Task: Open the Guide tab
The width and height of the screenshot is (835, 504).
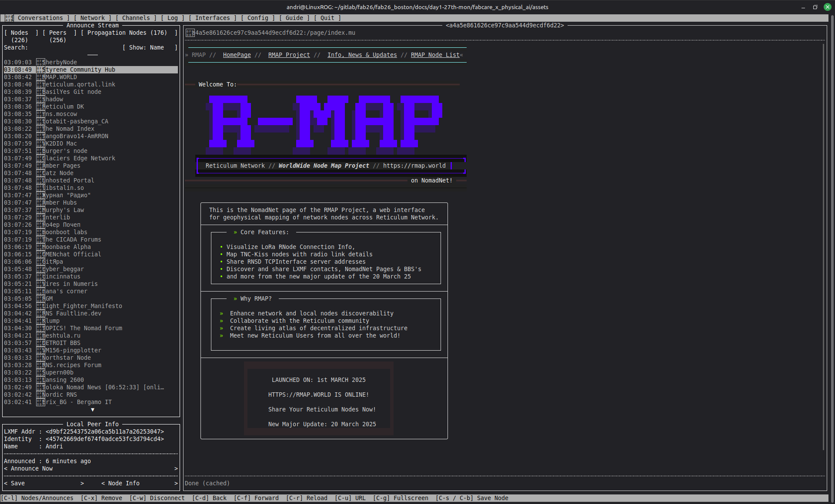Action: 294,18
